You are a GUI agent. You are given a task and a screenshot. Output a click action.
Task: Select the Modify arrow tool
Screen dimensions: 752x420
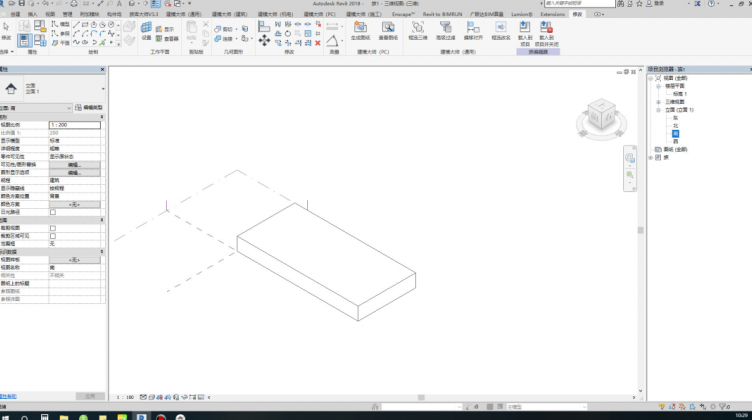[6, 27]
